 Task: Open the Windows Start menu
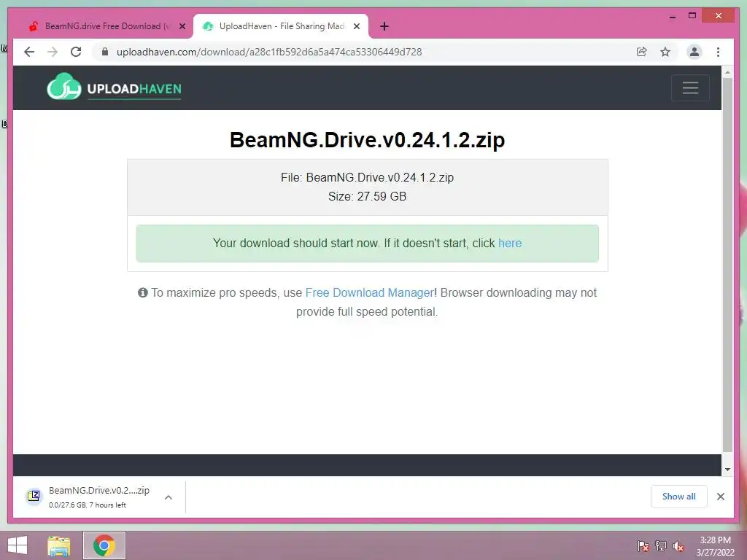(18, 545)
